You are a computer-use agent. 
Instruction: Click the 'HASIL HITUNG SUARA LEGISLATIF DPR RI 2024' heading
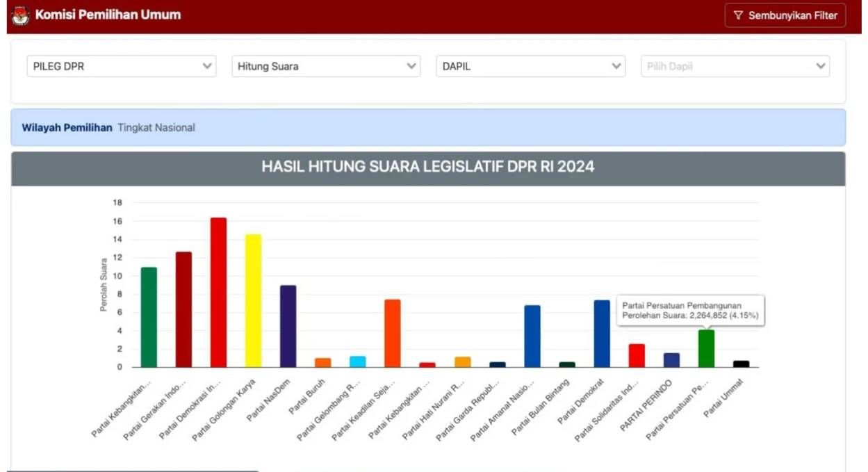point(428,167)
